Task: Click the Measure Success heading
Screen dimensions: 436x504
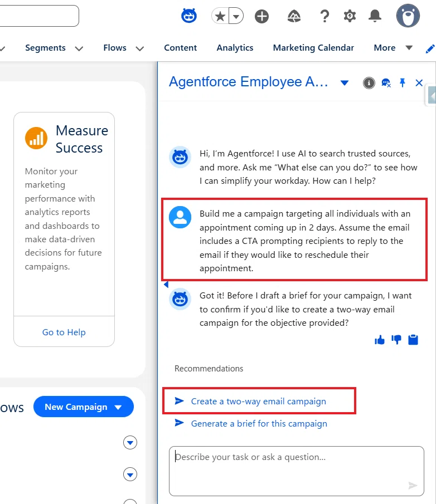Action: pos(82,139)
